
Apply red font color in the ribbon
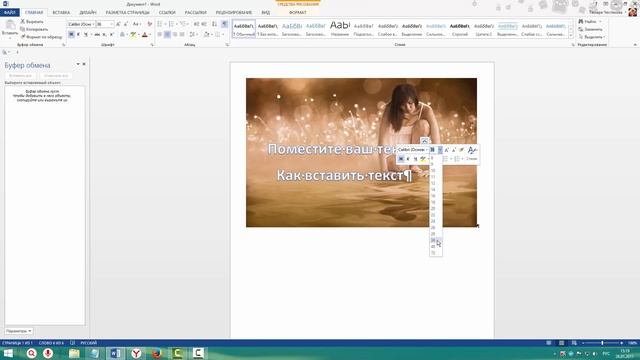tap(144, 34)
